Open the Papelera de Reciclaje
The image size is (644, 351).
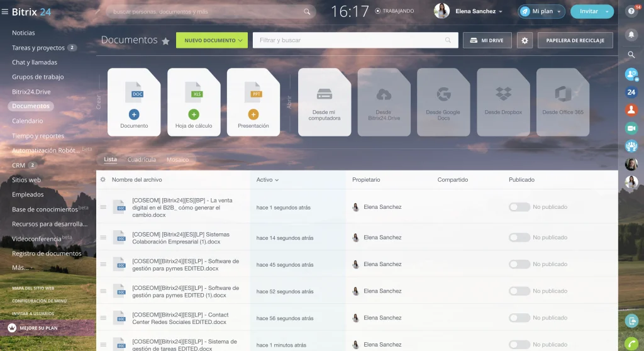(x=575, y=40)
